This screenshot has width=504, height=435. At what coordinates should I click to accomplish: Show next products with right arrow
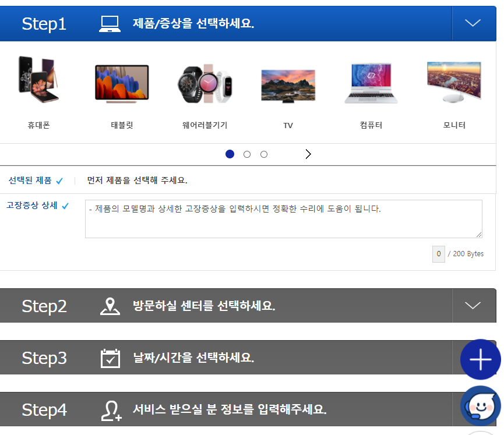click(308, 154)
